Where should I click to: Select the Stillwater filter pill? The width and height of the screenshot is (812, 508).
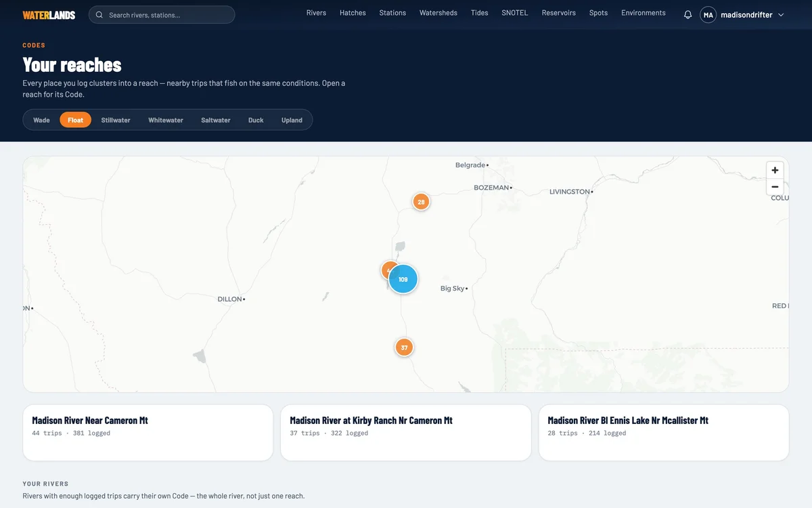(x=116, y=120)
